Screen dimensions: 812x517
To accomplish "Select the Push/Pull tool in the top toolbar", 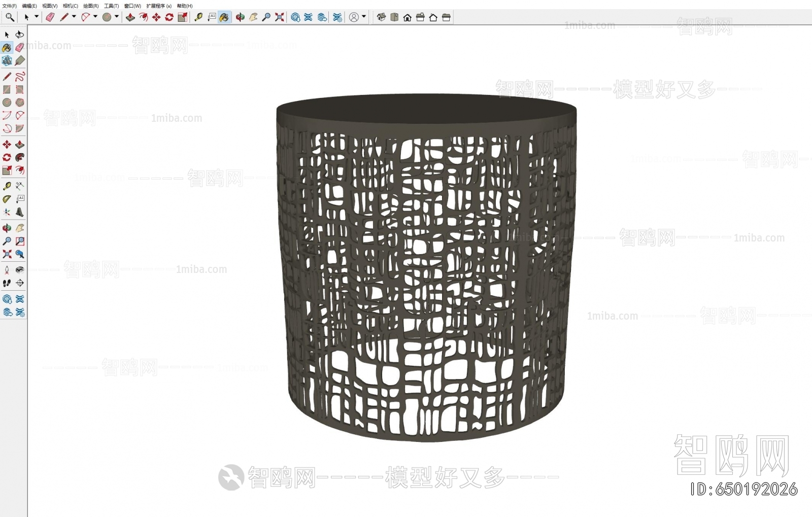I will [130, 17].
